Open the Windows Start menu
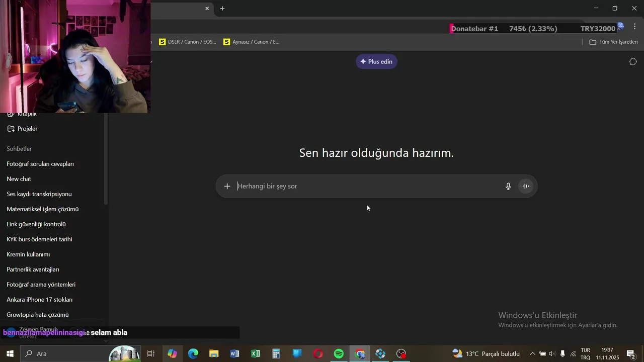This screenshot has width=644, height=362. [x=10, y=353]
